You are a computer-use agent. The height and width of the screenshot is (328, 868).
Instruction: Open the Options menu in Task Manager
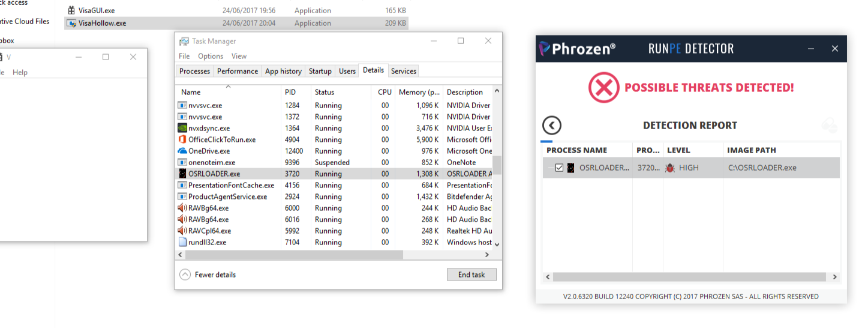(x=211, y=56)
